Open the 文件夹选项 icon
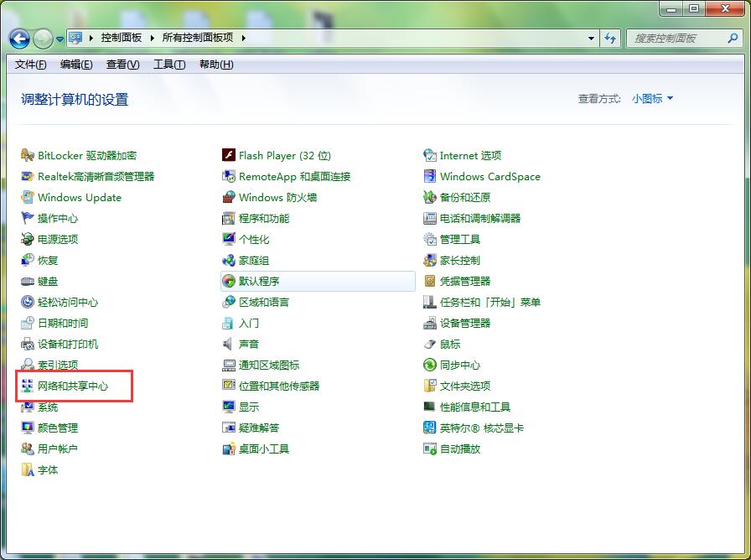This screenshot has width=751, height=560. [430, 386]
